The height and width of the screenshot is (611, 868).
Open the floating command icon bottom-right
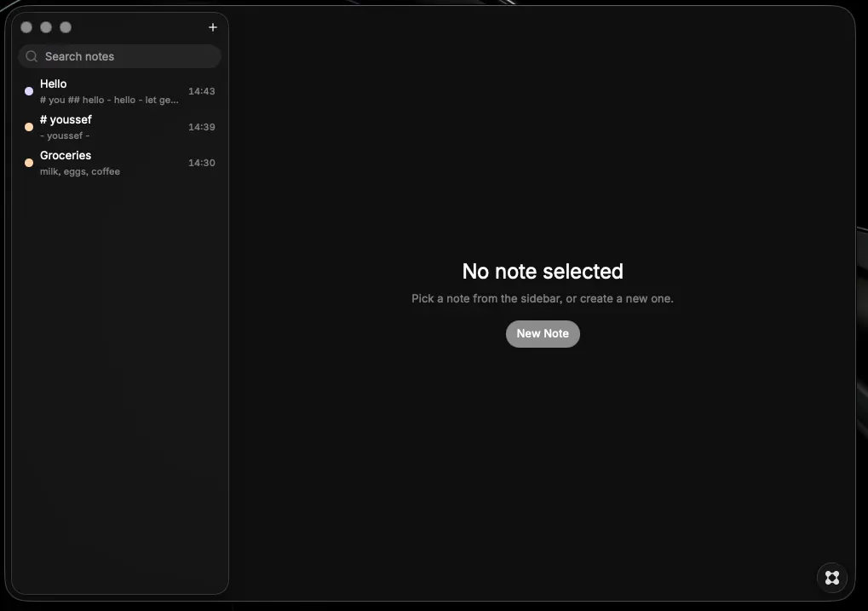point(832,578)
